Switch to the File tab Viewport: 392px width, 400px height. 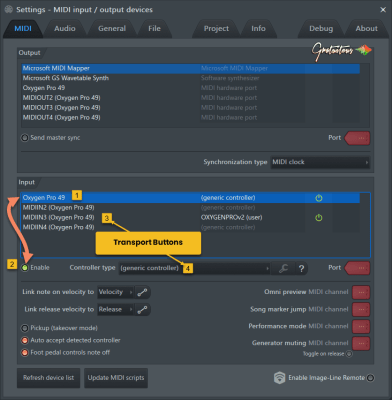coord(154,29)
